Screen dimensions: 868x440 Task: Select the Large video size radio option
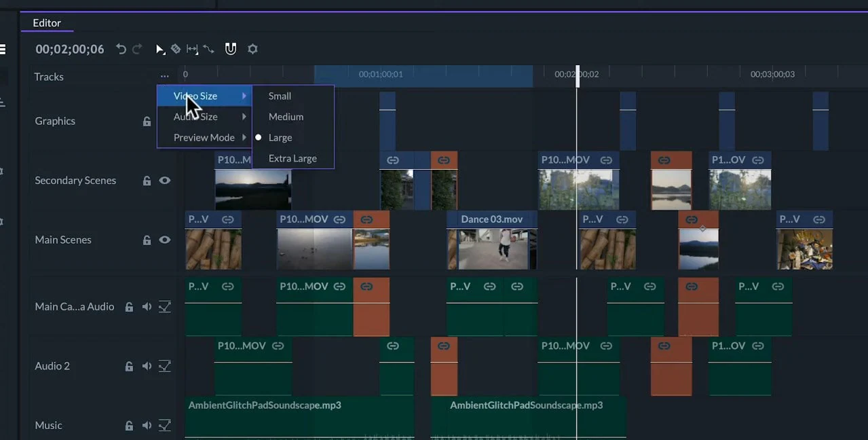tap(281, 137)
